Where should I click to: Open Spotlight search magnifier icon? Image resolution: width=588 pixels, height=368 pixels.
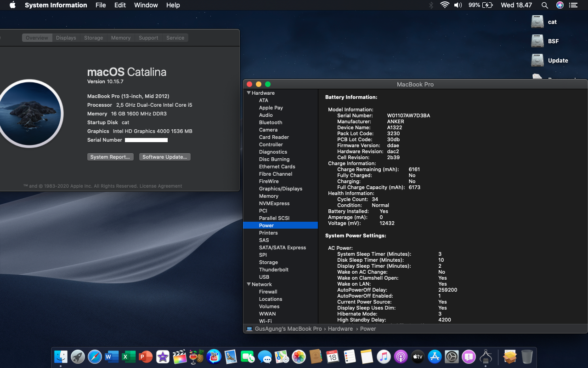click(545, 5)
